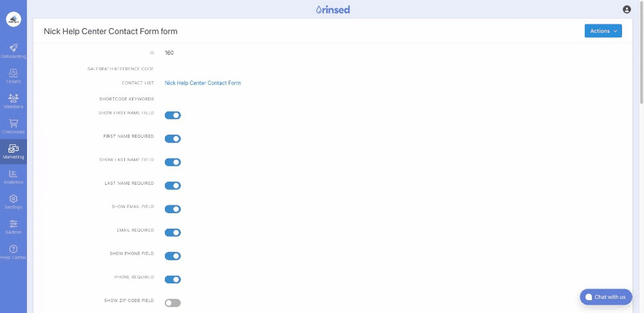The height and width of the screenshot is (313, 644).
Task: Toggle Last Name Required switch
Action: pos(173,185)
